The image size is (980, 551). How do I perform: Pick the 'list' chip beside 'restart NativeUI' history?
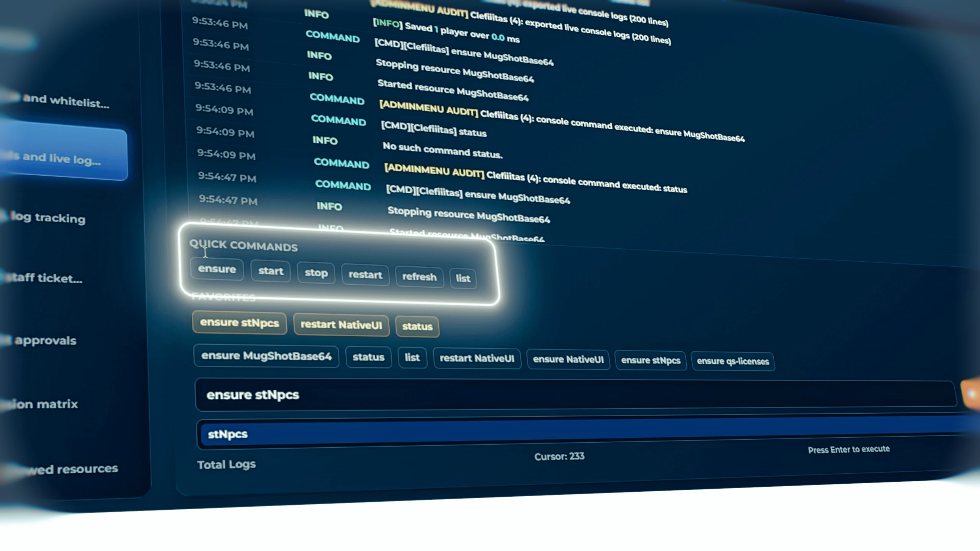pos(412,358)
